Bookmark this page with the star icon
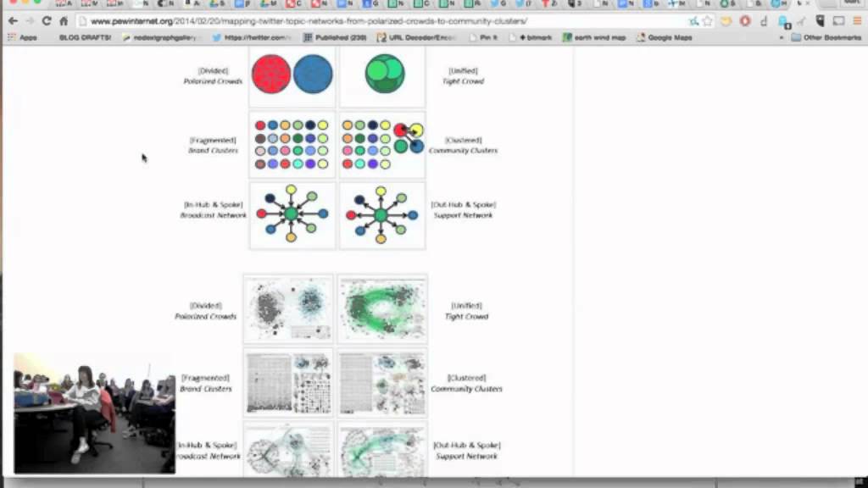This screenshot has width=868, height=488. 707,21
